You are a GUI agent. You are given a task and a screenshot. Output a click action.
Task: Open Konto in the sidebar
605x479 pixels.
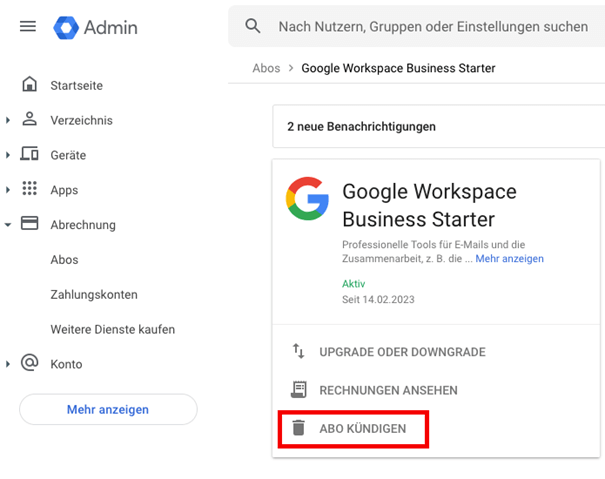click(x=66, y=364)
